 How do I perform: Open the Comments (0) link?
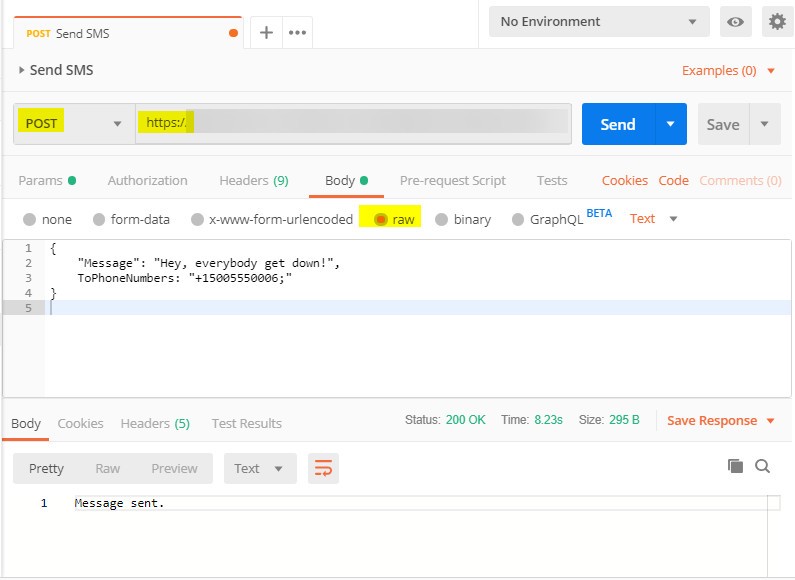point(740,180)
